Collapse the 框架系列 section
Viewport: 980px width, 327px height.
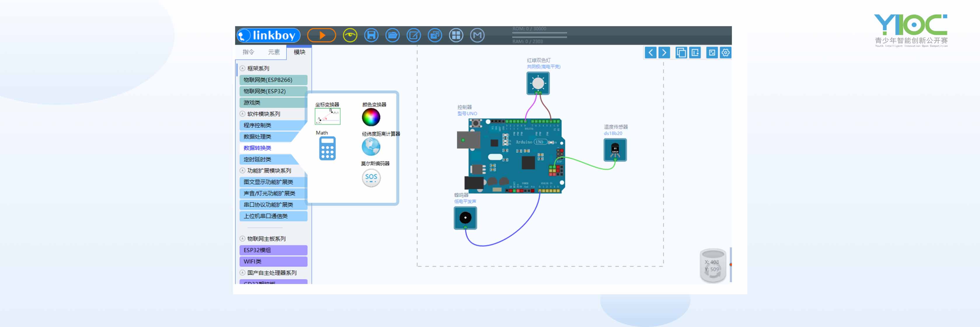(x=242, y=68)
